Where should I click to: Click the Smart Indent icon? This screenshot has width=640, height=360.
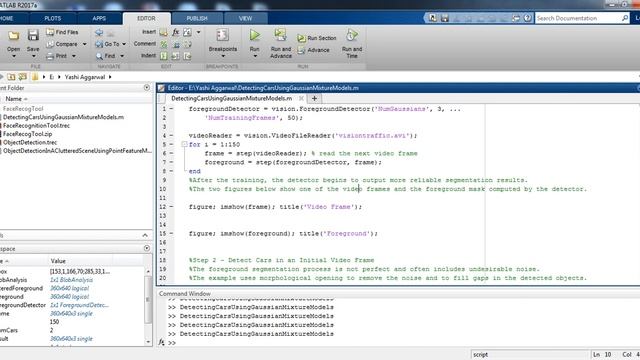click(164, 56)
